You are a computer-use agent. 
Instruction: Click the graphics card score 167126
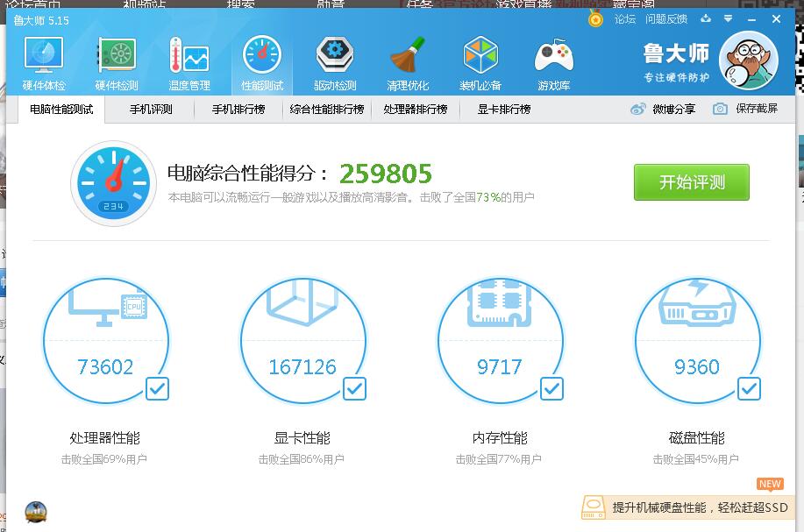(302, 367)
